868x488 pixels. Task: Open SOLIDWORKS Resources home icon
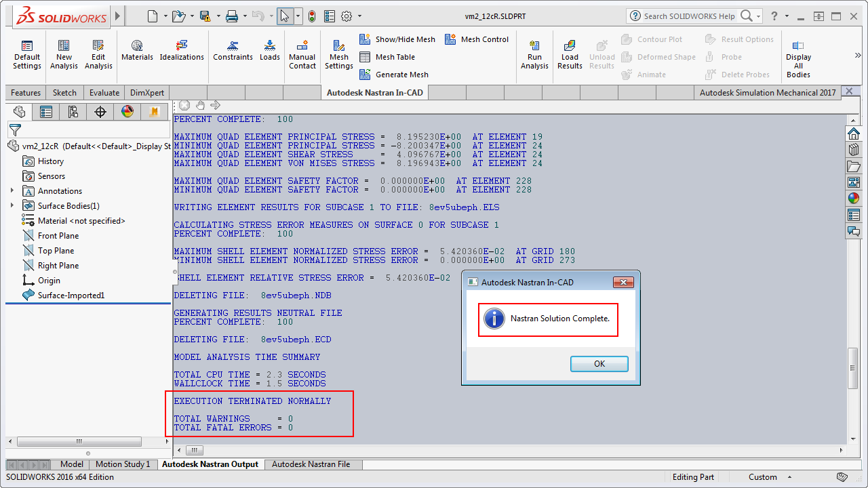(x=854, y=133)
